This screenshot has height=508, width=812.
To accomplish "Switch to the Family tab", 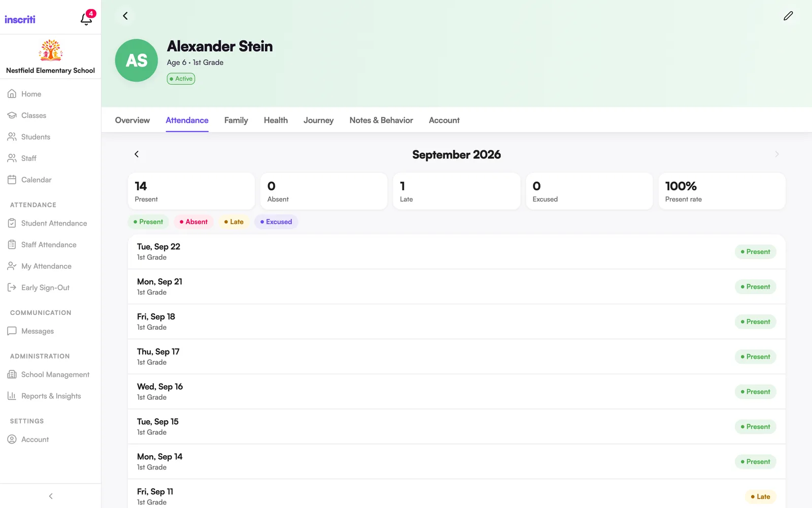I will click(236, 120).
